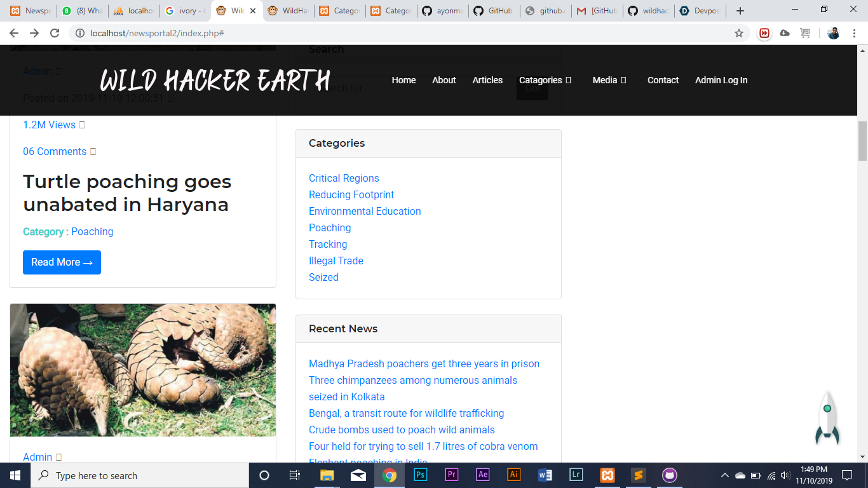Go to Home in the site navbar
The height and width of the screenshot is (488, 868).
(403, 80)
